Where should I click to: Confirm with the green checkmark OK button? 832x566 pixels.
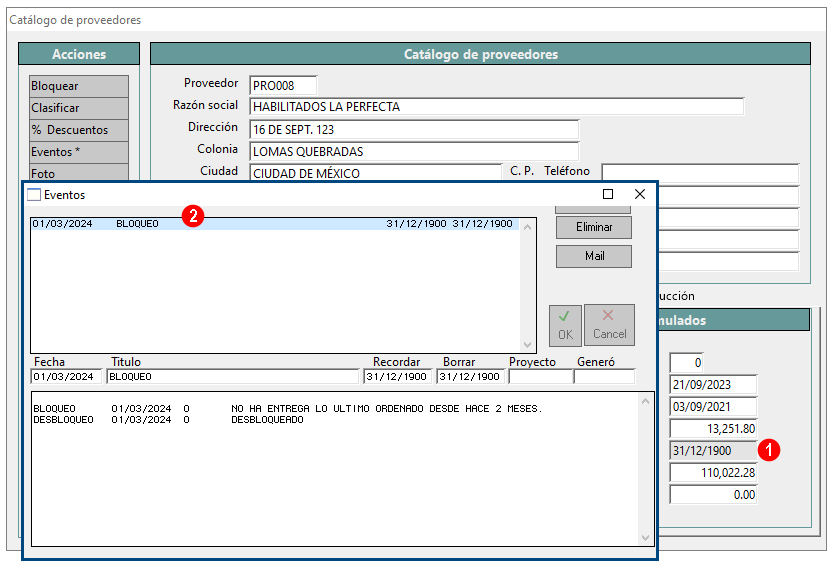click(565, 325)
